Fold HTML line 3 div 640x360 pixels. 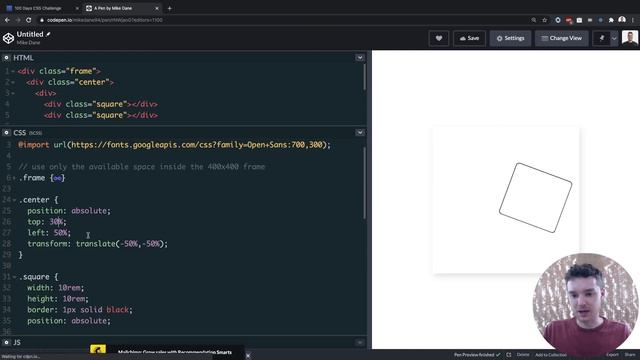pyautogui.click(x=13, y=93)
